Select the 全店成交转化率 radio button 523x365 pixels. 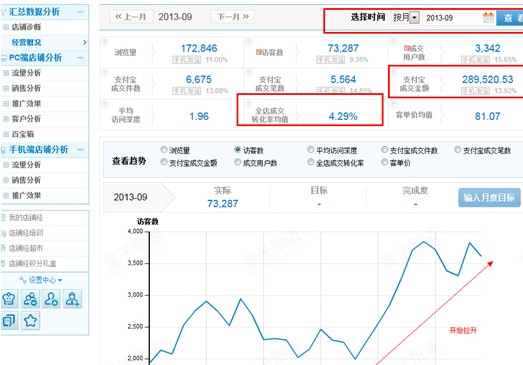point(311,162)
